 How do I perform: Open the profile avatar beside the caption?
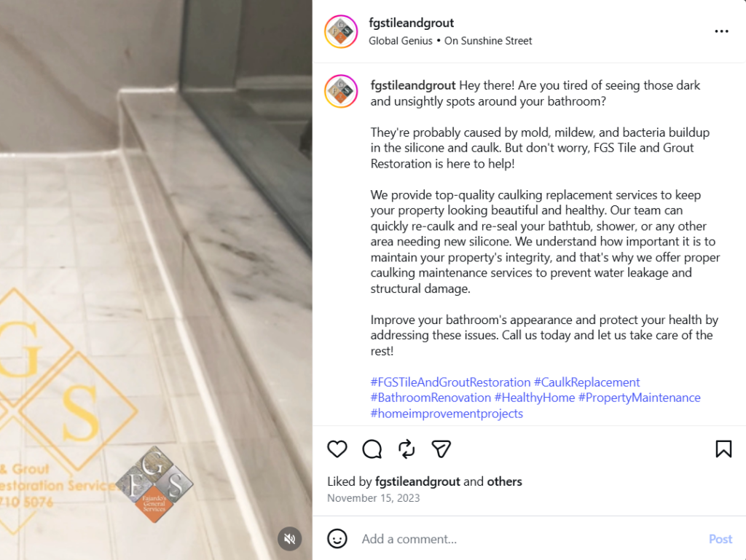pos(341,91)
